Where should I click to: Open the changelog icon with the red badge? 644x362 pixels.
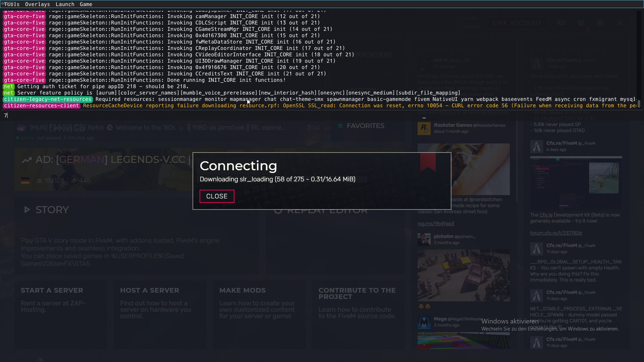point(581,23)
